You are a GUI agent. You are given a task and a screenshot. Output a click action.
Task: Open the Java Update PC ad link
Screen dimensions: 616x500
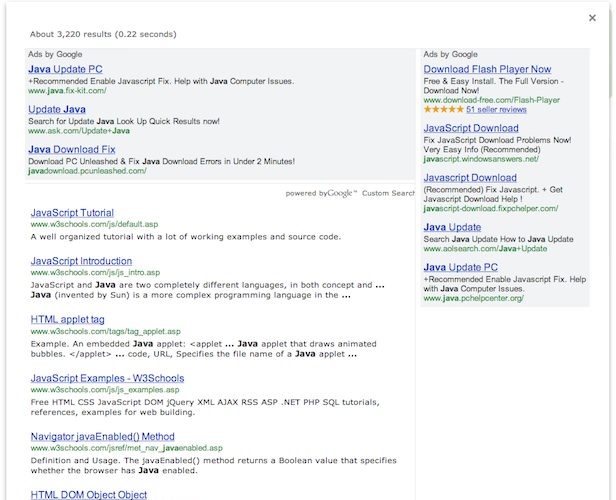[65, 69]
